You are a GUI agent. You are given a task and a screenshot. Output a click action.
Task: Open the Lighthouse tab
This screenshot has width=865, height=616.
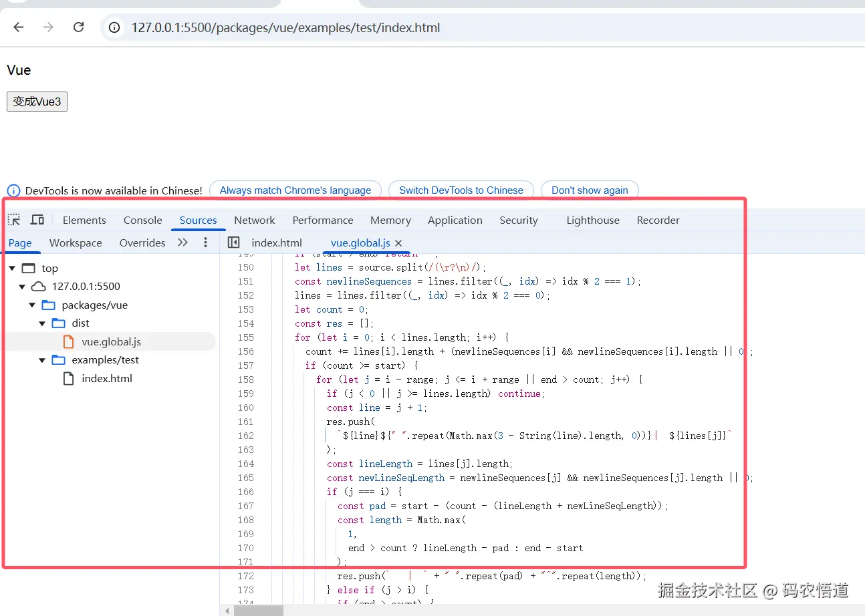click(593, 220)
